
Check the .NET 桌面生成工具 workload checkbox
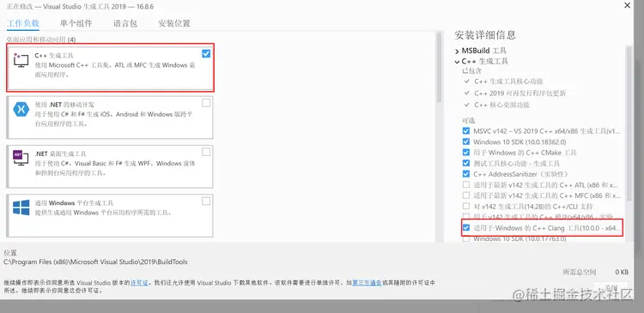click(x=206, y=152)
